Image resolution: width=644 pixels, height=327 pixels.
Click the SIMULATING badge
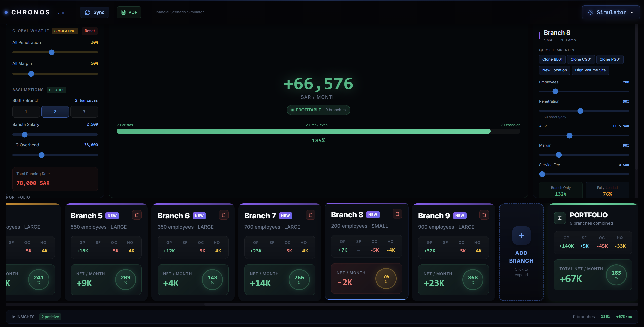point(64,31)
